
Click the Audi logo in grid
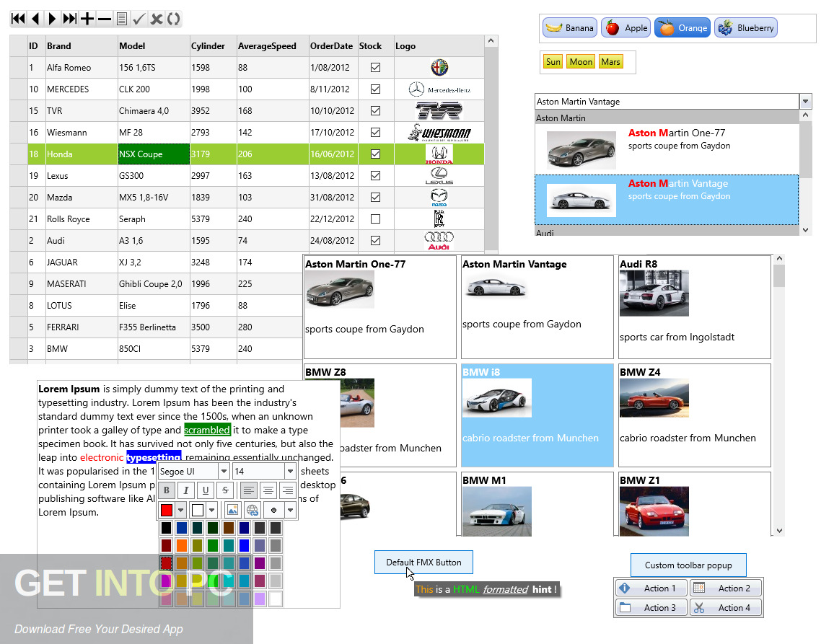439,241
